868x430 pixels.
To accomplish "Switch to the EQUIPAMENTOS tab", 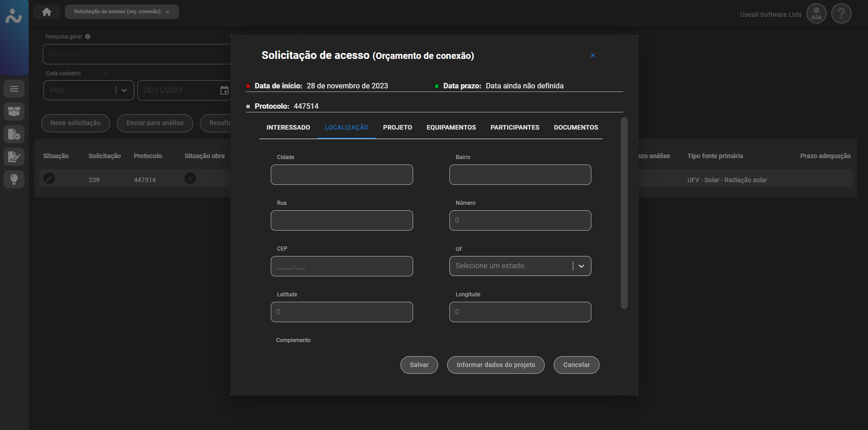I will 451,127.
